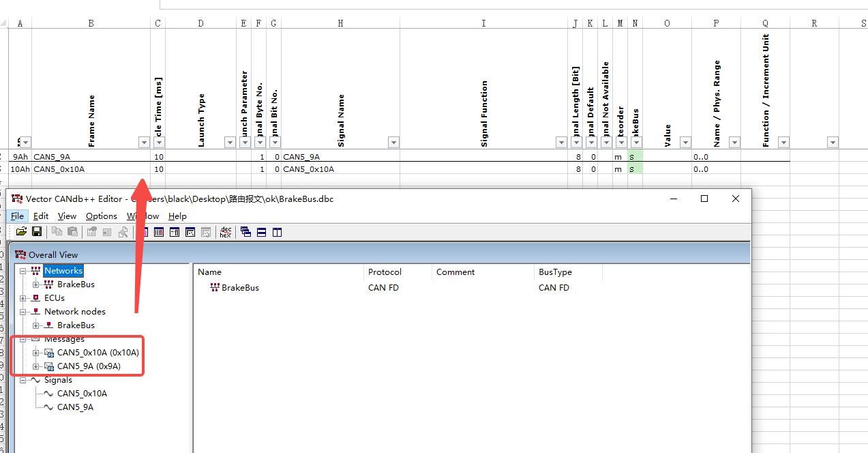Sort by the Comment column header
The width and height of the screenshot is (868, 453).
point(483,272)
